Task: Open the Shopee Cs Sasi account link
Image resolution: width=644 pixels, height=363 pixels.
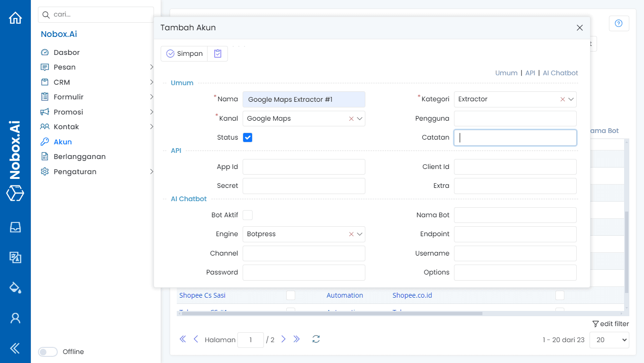Action: tap(202, 295)
